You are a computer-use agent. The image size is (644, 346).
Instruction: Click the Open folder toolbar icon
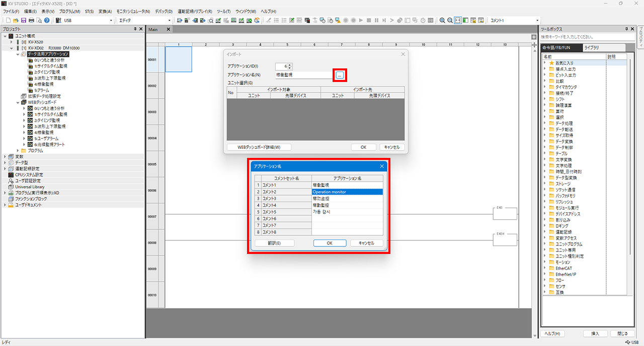(x=16, y=20)
